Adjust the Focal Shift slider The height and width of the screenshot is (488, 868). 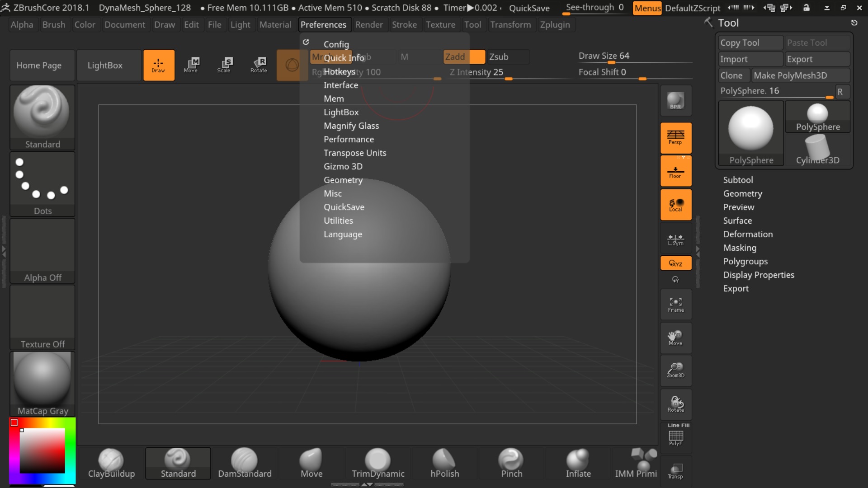coord(635,73)
